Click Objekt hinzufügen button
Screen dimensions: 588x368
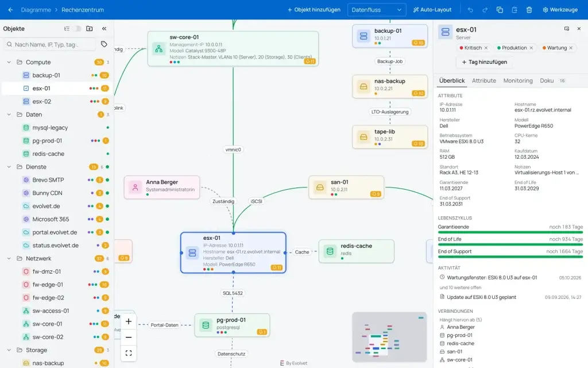314,10
